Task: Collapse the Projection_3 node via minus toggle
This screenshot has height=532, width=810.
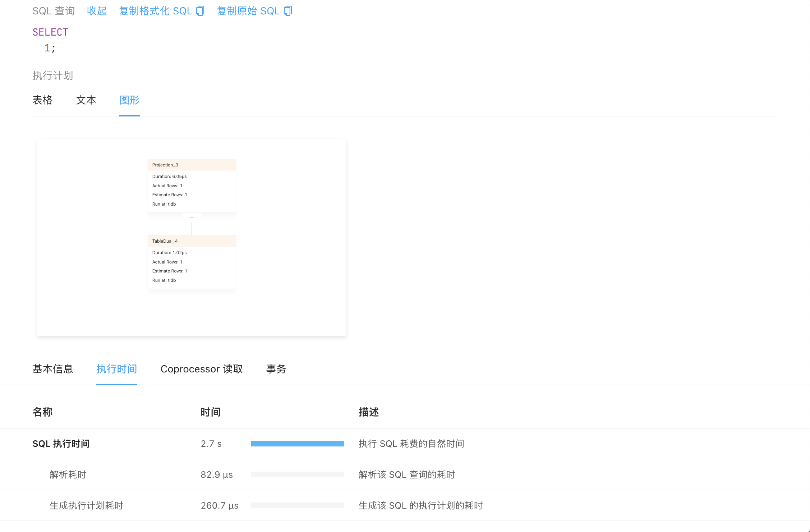Action: tap(192, 218)
